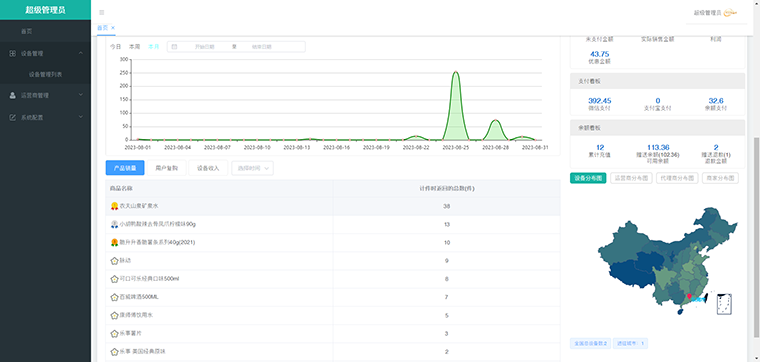Screen dimensions: 760x362
Task: Click the star badge beside 乐事薯片
Action: click(x=114, y=333)
